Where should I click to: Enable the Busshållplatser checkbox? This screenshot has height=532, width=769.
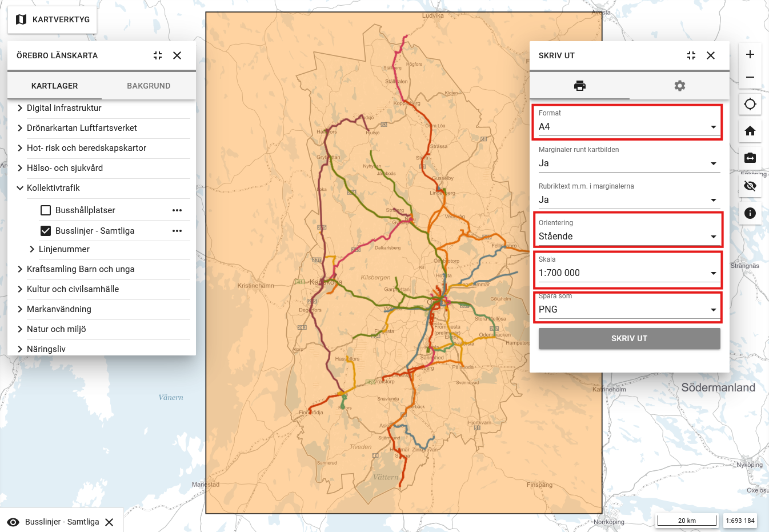pos(46,210)
